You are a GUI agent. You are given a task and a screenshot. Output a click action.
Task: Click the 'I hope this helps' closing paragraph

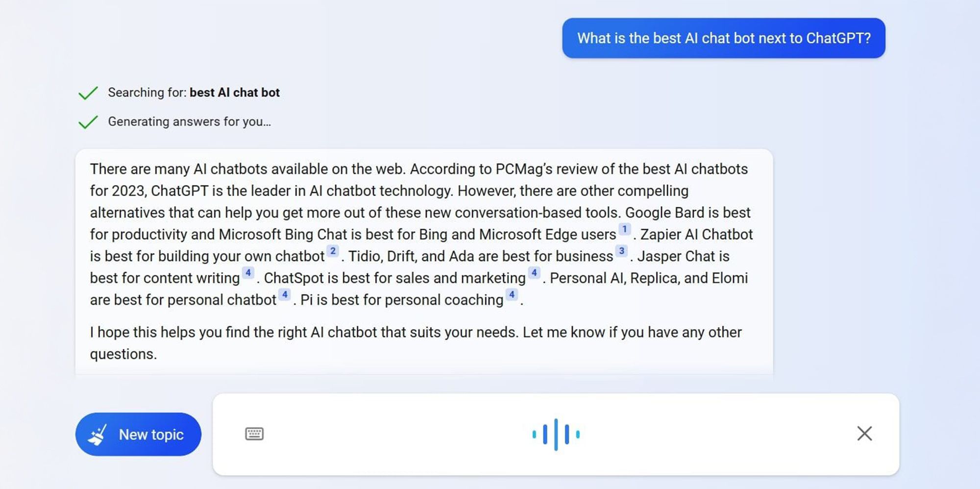pyautogui.click(x=416, y=343)
